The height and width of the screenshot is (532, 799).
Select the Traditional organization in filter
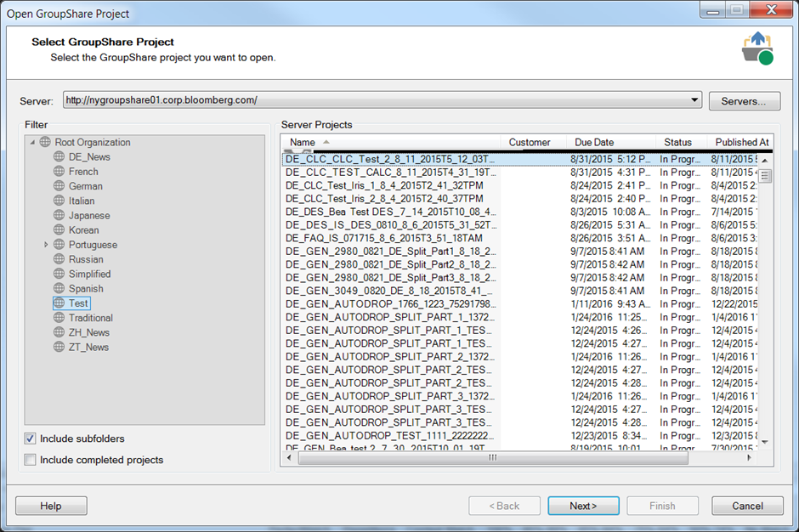pyautogui.click(x=90, y=318)
